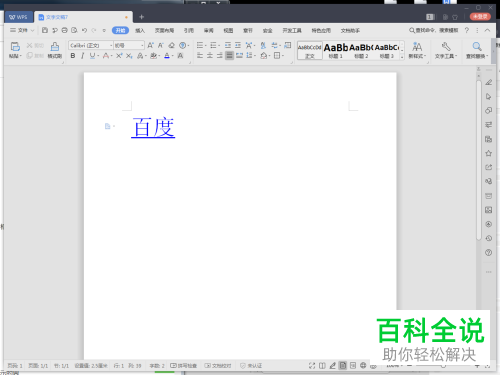Click the distributed alignment icon
The width and height of the screenshot is (500, 375).
[239, 56]
